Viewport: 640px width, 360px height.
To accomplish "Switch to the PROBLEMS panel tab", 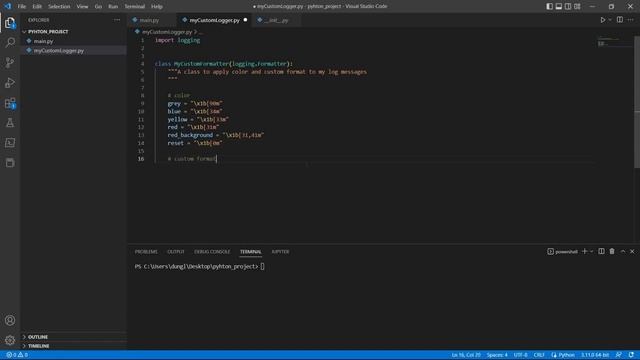I will coord(146,252).
